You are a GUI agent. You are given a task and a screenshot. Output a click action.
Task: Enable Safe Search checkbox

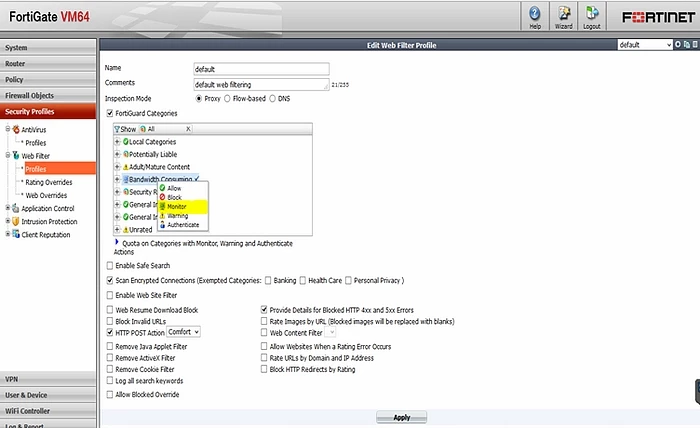pos(110,266)
